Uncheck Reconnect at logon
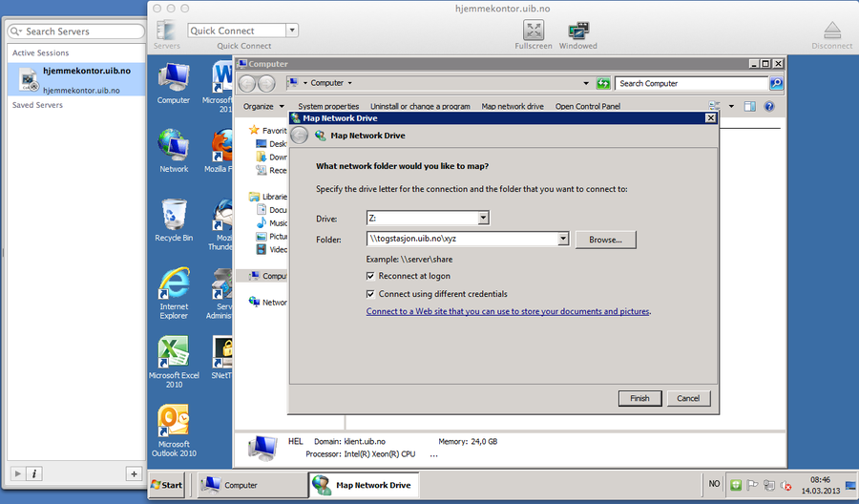The width and height of the screenshot is (859, 504). click(x=371, y=276)
